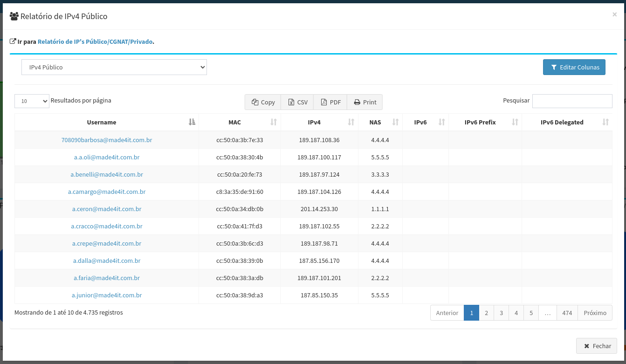The height and width of the screenshot is (364, 626).
Task: Jump to last page 474
Action: [x=567, y=313]
